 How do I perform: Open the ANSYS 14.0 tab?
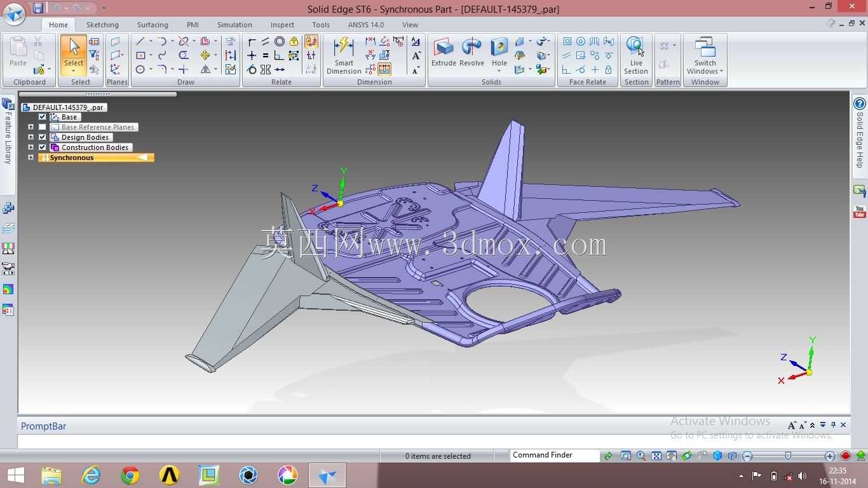tap(366, 25)
